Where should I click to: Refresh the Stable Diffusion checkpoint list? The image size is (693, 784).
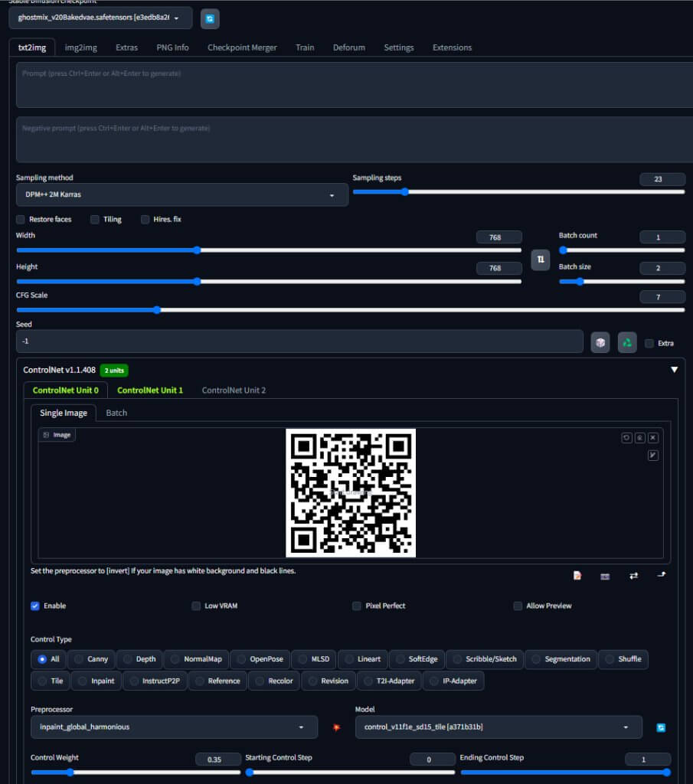coord(210,18)
